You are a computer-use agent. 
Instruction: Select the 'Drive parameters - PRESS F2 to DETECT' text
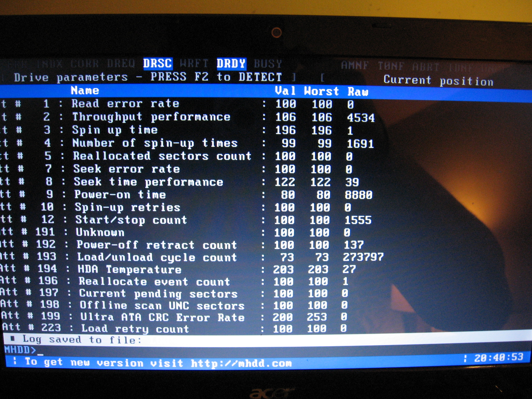[x=148, y=77]
